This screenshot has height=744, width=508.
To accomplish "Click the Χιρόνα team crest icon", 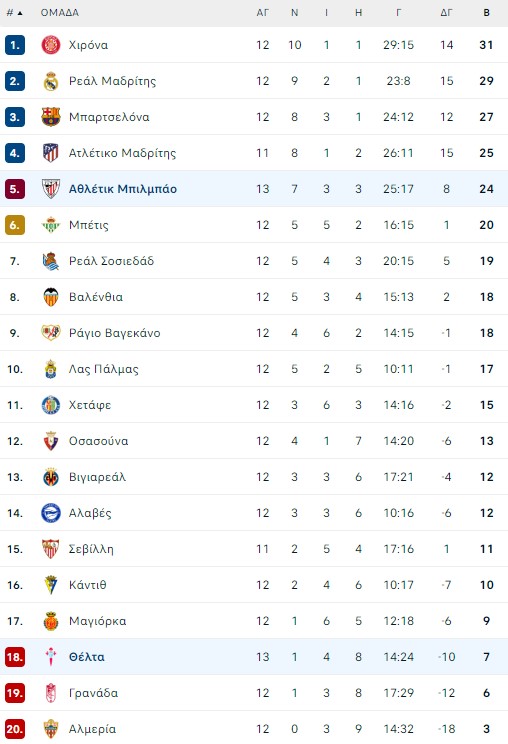I will 51,45.
